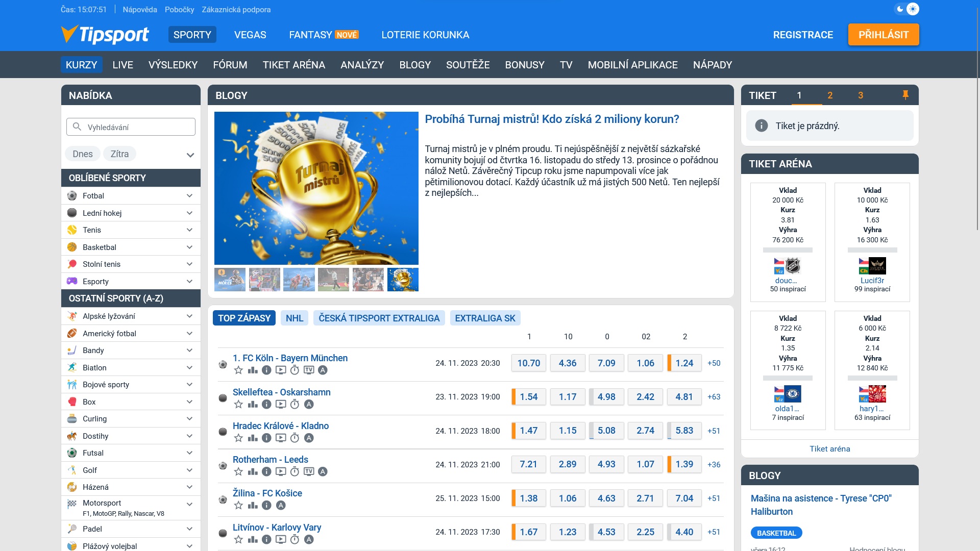Expand the Motorsport category
Viewport: 980px width, 551px height.
(189, 504)
